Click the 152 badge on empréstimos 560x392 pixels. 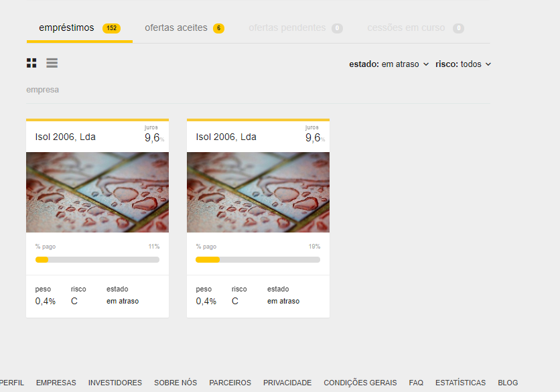click(111, 28)
